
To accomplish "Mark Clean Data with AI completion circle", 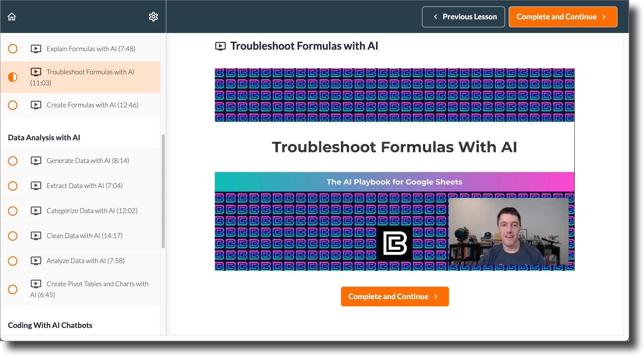I will (x=13, y=236).
